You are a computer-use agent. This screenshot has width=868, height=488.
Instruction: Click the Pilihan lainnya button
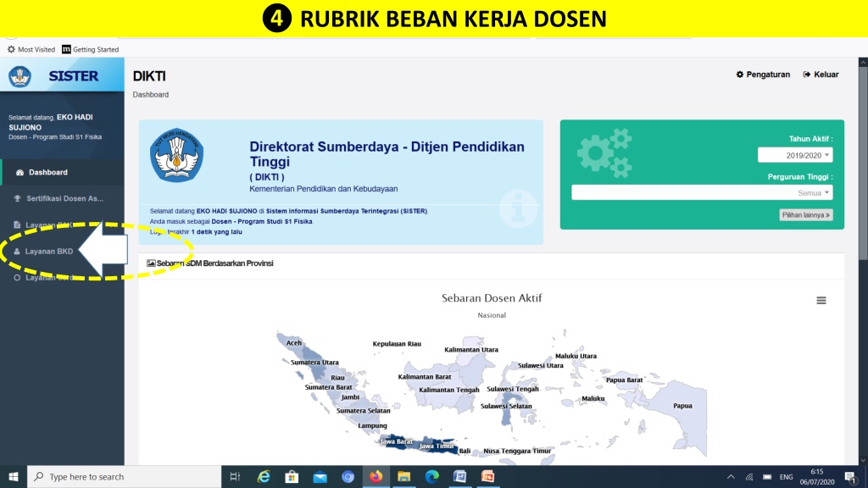tap(806, 214)
